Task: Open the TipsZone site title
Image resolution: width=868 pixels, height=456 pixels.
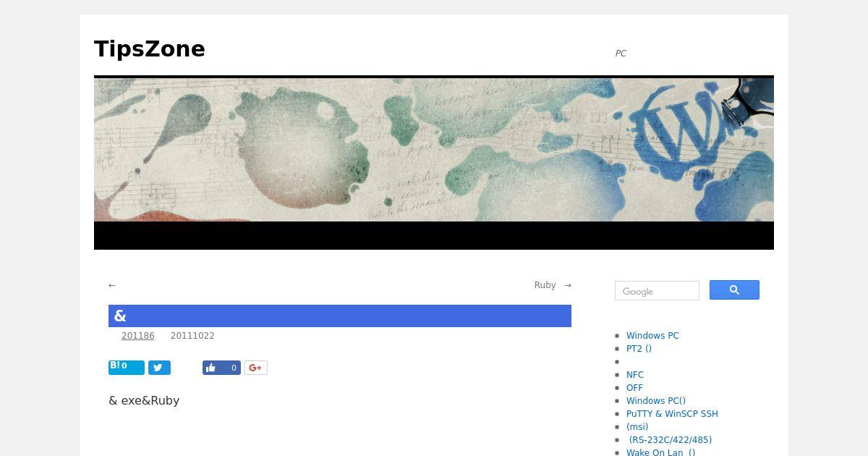Action: click(x=150, y=49)
